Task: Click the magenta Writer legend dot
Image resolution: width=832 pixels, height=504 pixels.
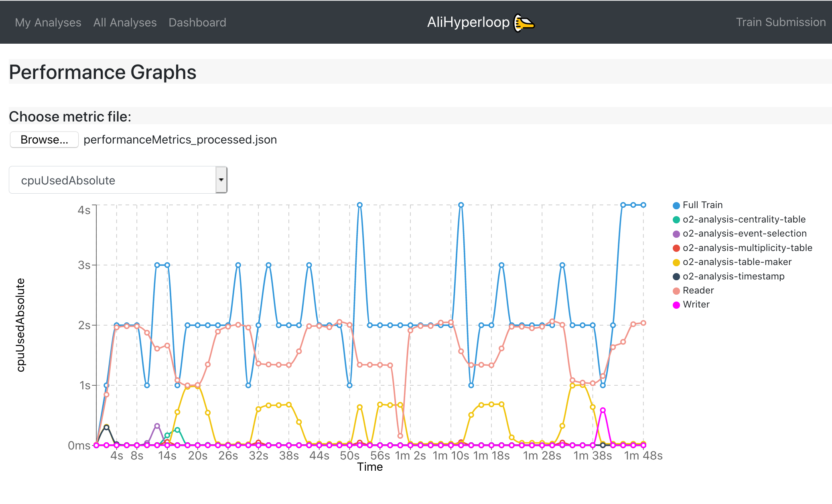Action: click(676, 305)
